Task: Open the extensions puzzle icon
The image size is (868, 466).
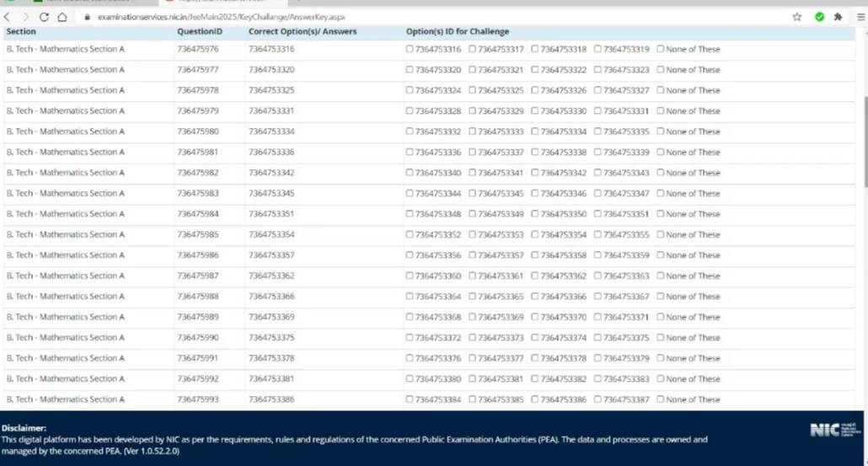Action: click(x=838, y=17)
